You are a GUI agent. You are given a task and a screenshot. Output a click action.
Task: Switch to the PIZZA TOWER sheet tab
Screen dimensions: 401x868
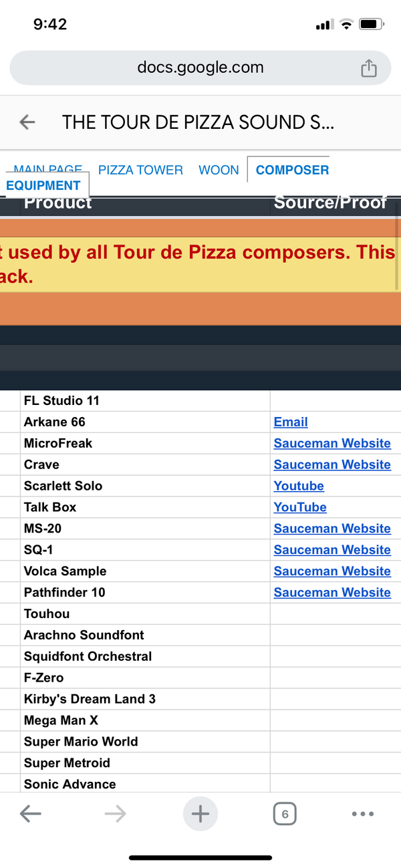point(140,170)
